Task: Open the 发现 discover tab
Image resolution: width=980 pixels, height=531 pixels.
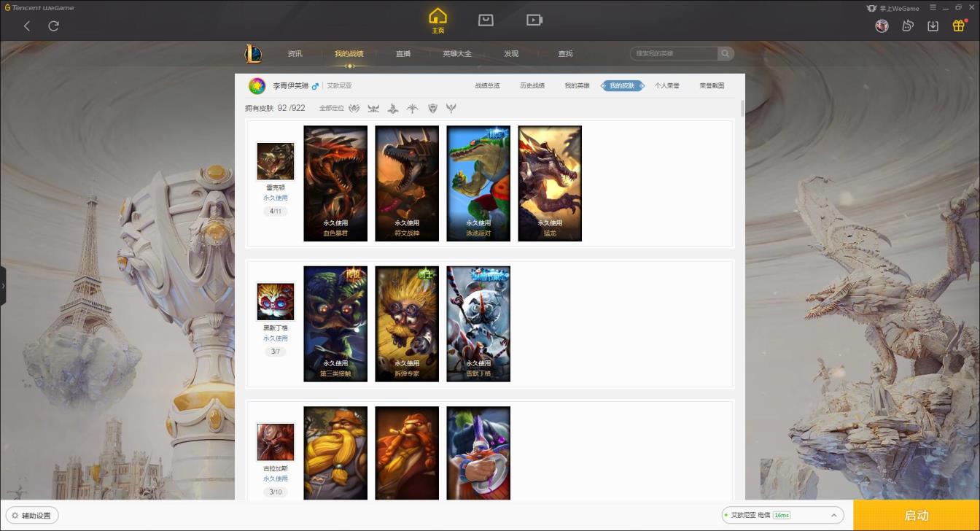Action: coord(511,54)
